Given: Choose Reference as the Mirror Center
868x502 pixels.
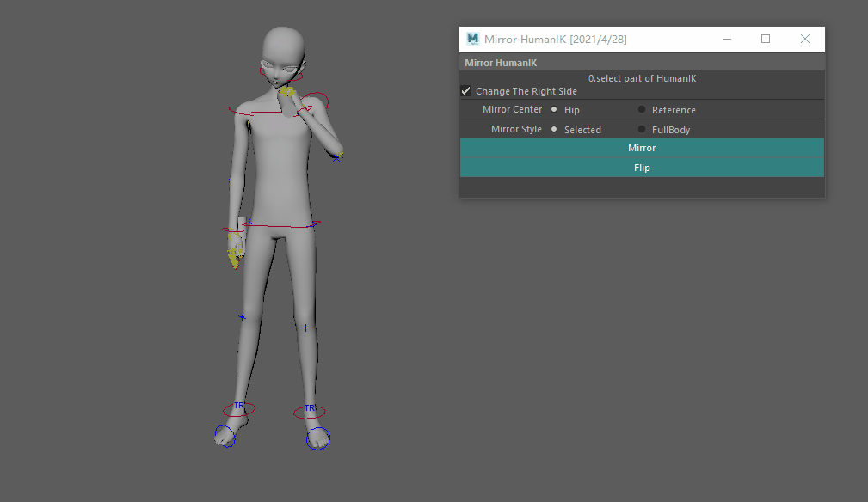Looking at the screenshot, I should 642,110.
